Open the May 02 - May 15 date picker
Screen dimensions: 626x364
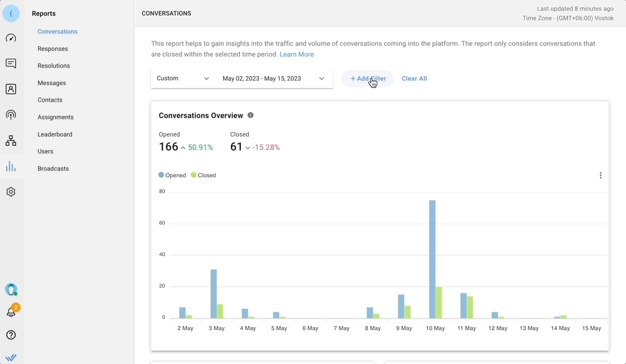pos(273,79)
